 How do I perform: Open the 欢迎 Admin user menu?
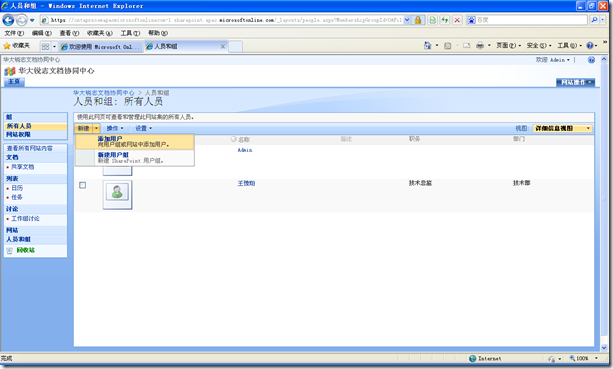click(x=553, y=60)
